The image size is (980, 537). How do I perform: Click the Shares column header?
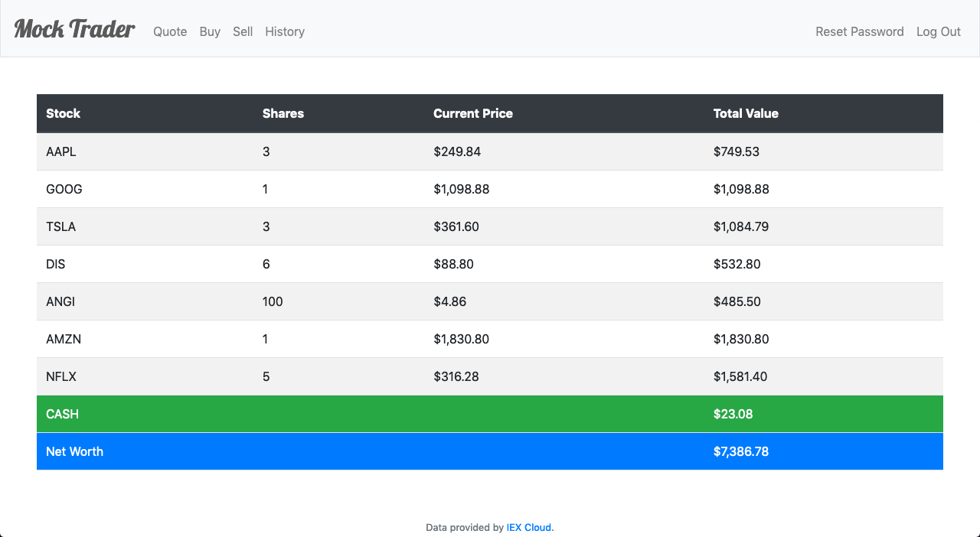pyautogui.click(x=283, y=113)
